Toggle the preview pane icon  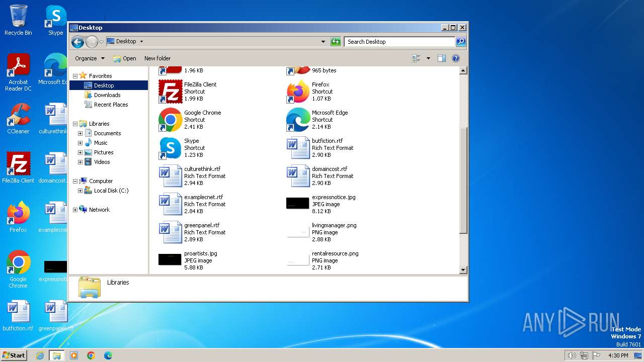pyautogui.click(x=441, y=58)
